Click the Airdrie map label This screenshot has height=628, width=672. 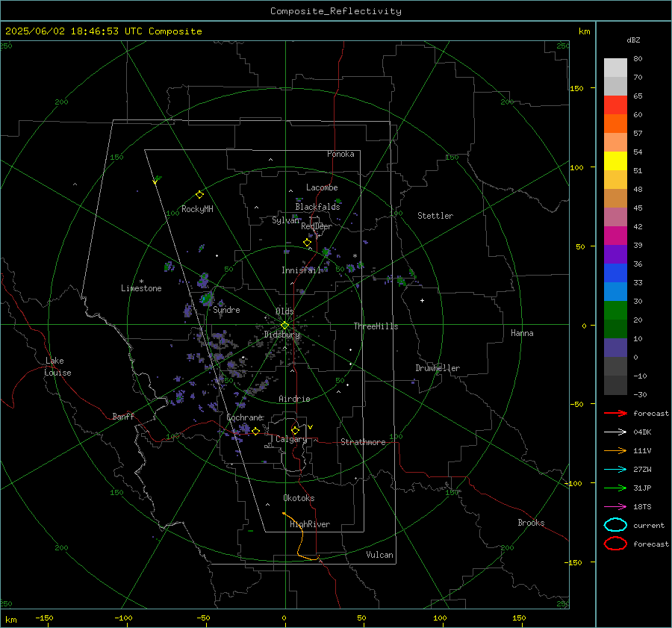click(294, 399)
